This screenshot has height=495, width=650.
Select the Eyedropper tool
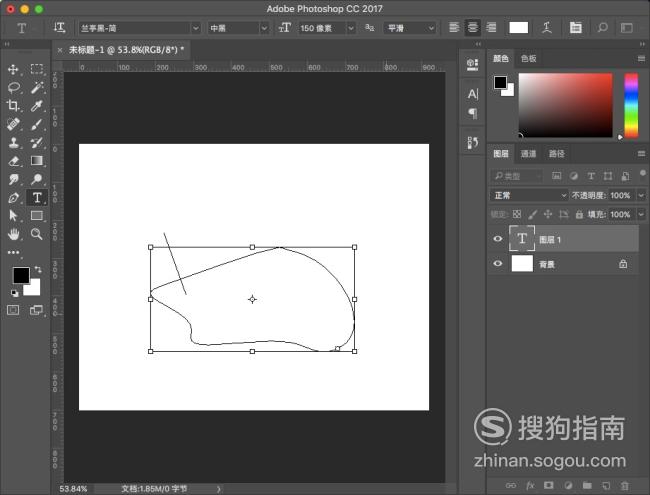36,106
